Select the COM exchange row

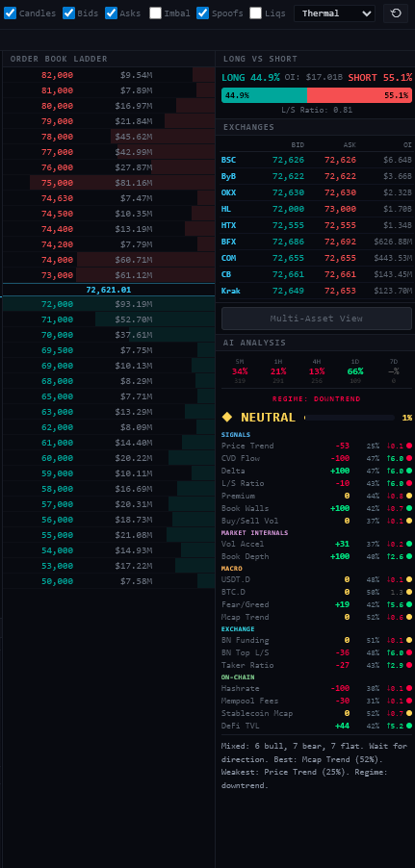coord(317,258)
